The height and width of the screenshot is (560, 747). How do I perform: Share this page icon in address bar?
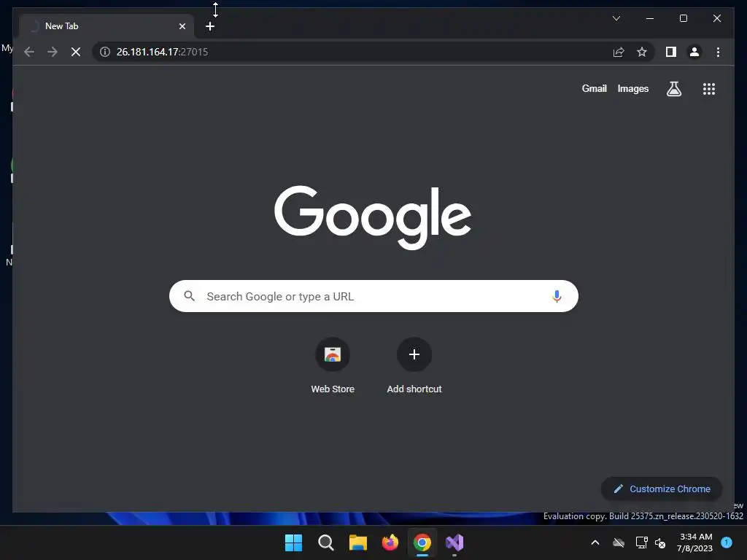point(619,52)
